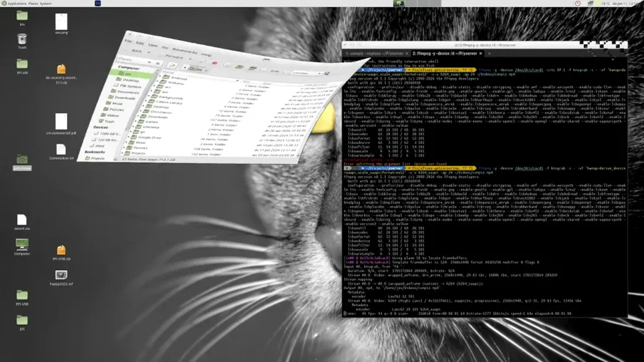Screen dimensions: 644x362
Task: Select the cre-ziekteverlof.pdf desktop file
Action: pyautogui.click(x=61, y=123)
